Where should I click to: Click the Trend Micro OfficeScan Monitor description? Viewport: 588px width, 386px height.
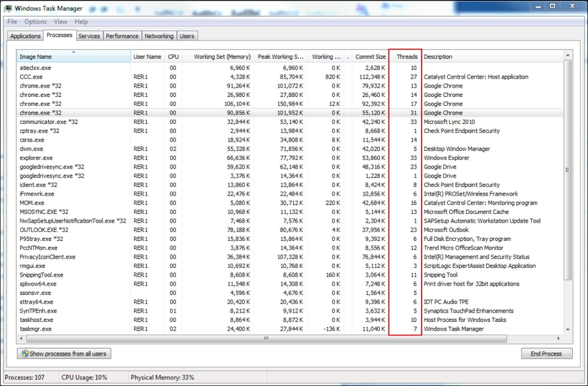[463, 248]
